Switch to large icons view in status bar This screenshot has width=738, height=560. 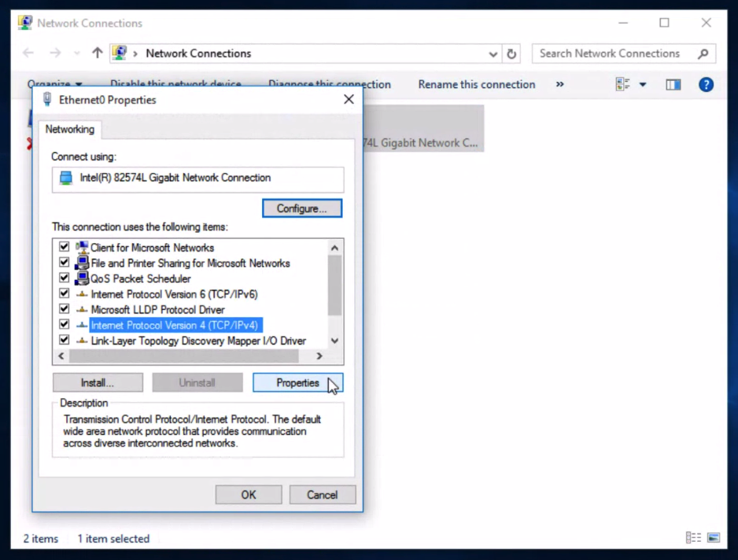pos(714,537)
